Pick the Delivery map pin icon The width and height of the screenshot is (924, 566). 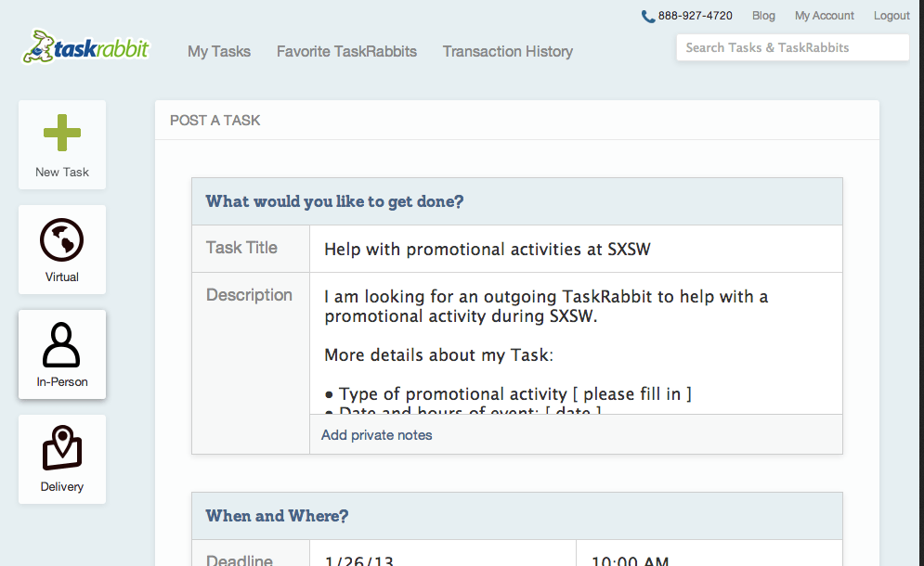pos(62,449)
